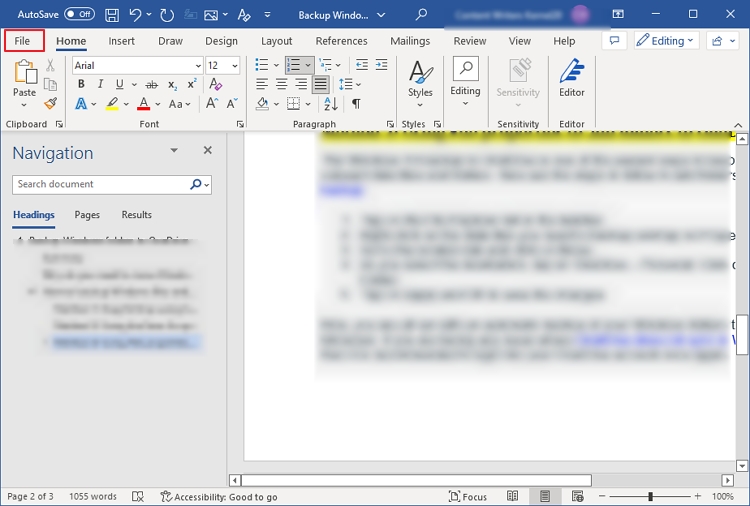Decrease font size with Shrink Font
Image resolution: width=750 pixels, height=506 pixels.
(232, 103)
